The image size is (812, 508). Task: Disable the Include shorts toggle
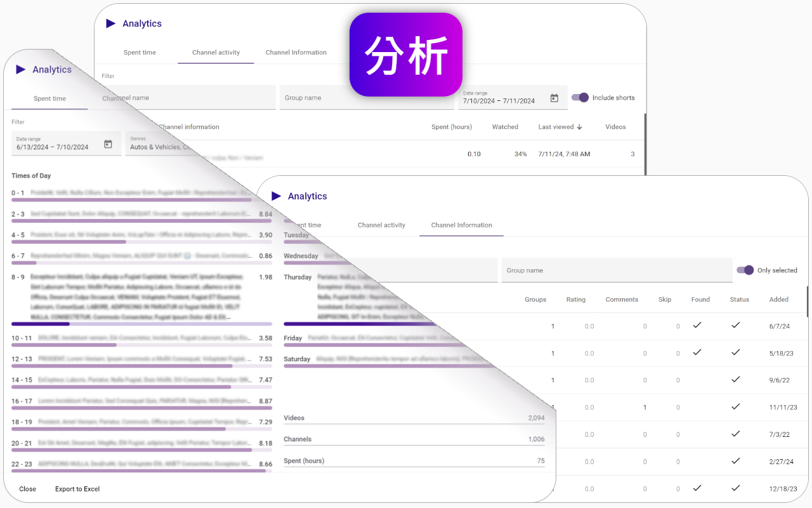coord(580,97)
